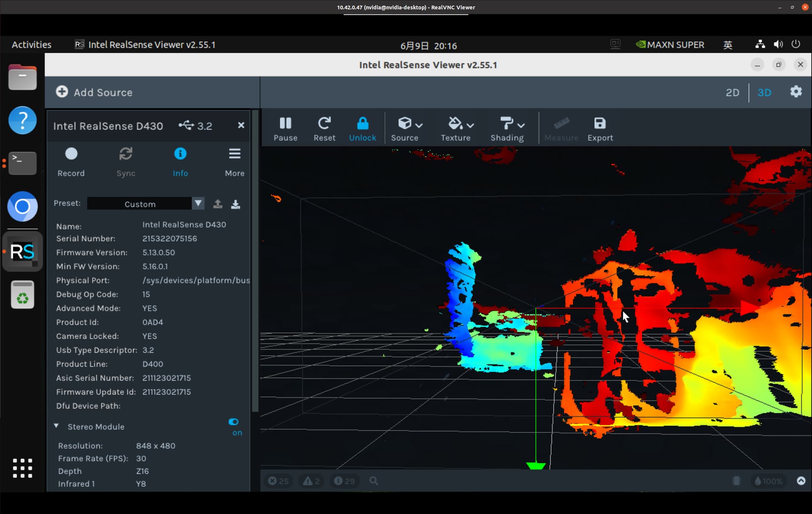Click the Export pointcloud icon

[600, 123]
